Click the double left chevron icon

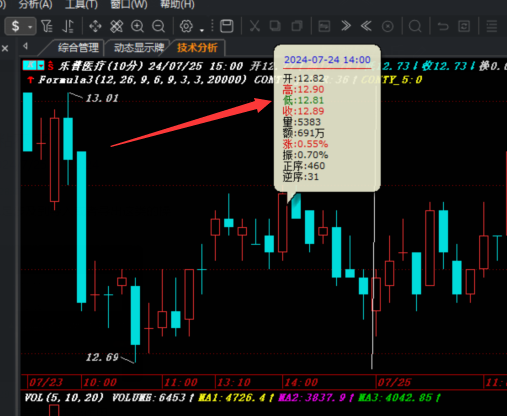pyautogui.click(x=366, y=26)
